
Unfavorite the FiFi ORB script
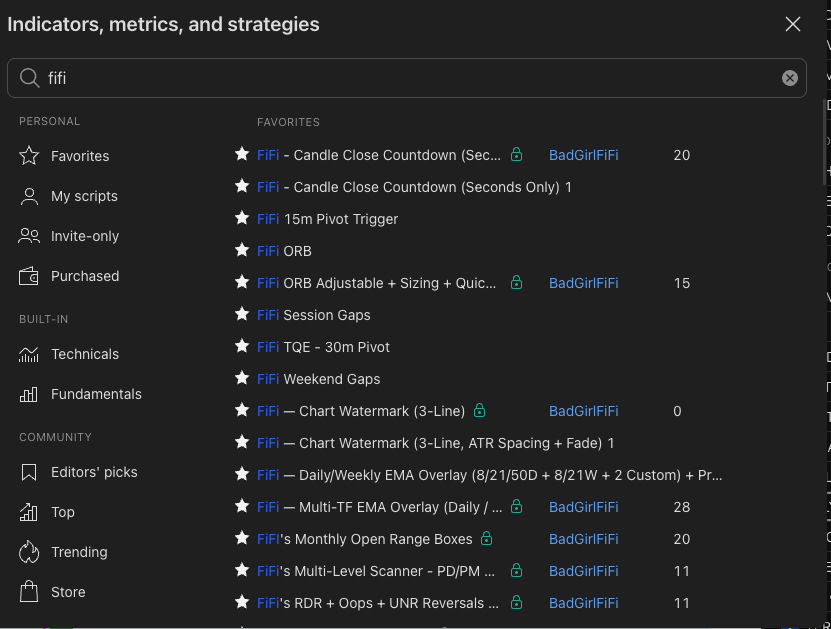[x=242, y=250]
